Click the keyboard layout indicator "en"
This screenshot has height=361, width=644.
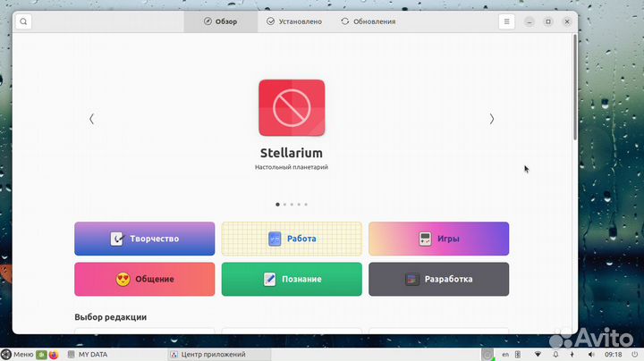click(x=505, y=355)
